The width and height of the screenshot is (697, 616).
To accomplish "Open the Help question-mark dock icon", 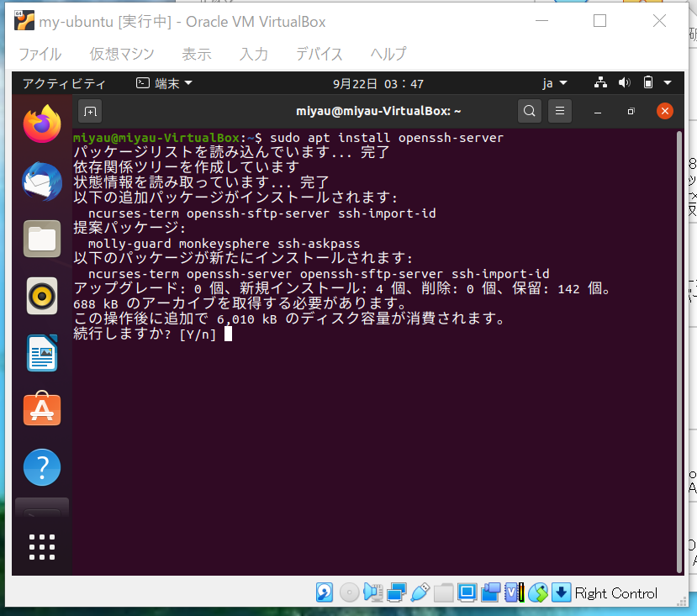I will pyautogui.click(x=42, y=467).
